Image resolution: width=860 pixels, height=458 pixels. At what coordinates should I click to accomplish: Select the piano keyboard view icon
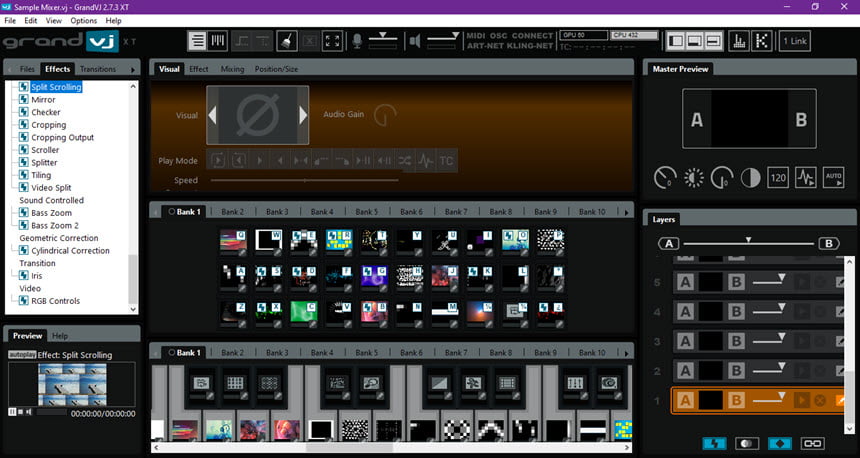[218, 41]
